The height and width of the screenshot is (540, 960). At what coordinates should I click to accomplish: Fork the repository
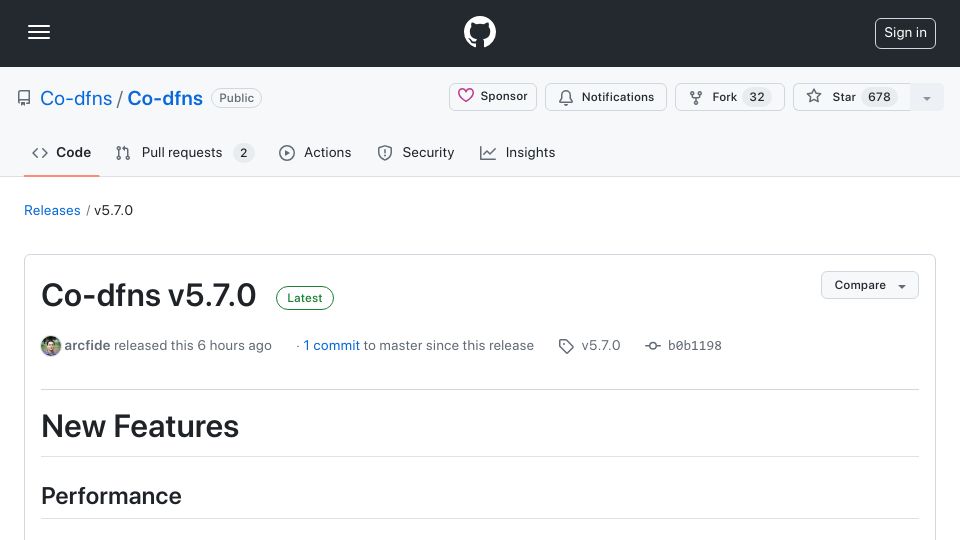[x=730, y=97]
